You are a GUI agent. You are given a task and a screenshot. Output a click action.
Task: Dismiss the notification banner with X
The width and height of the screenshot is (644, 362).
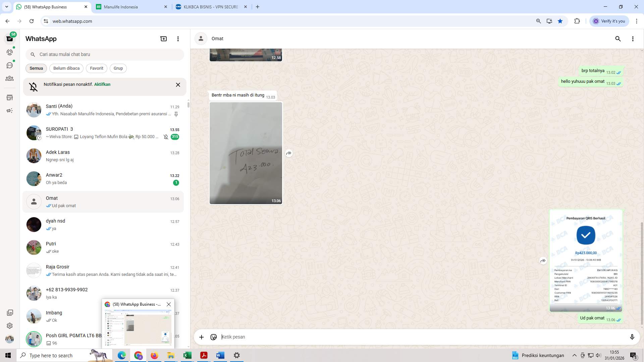178,85
